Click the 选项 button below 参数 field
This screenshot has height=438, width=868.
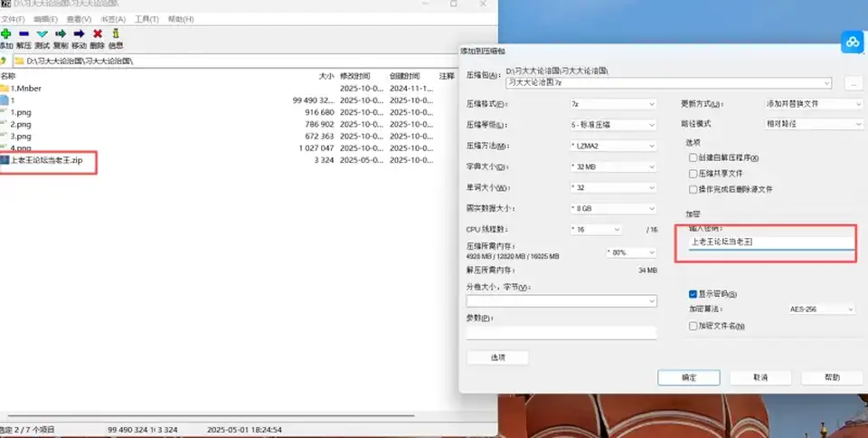497,357
